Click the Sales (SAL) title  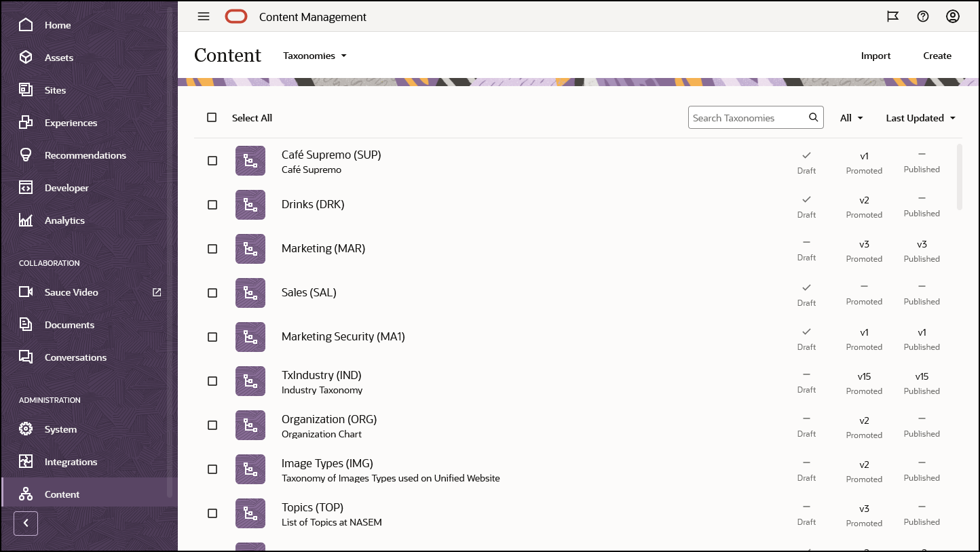click(309, 292)
